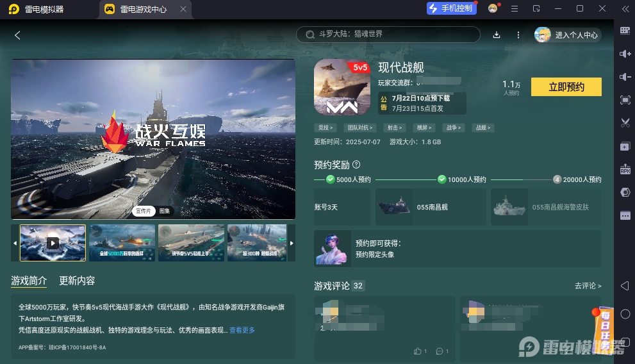Viewport: 635px width, 364px height.
Task: Open the 竞技 tag
Action: click(x=326, y=128)
